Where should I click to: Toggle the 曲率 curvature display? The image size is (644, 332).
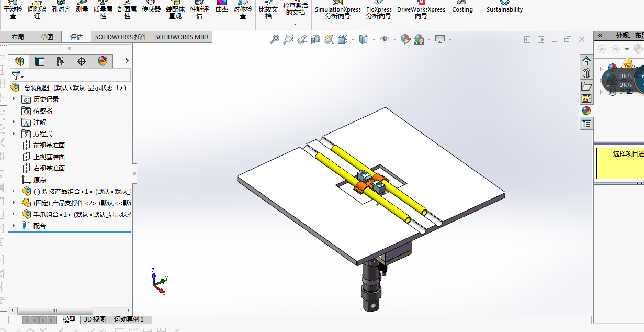pyautogui.click(x=222, y=7)
